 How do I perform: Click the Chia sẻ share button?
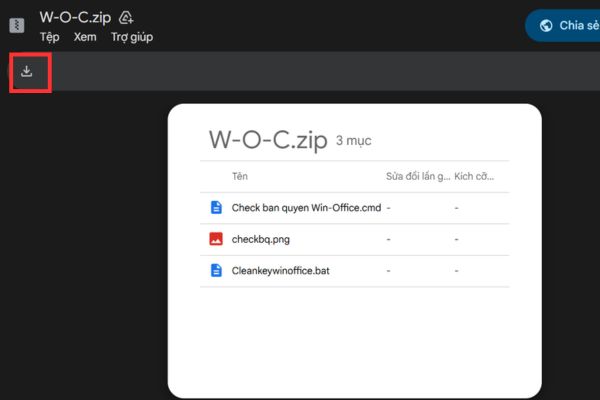pos(562,26)
